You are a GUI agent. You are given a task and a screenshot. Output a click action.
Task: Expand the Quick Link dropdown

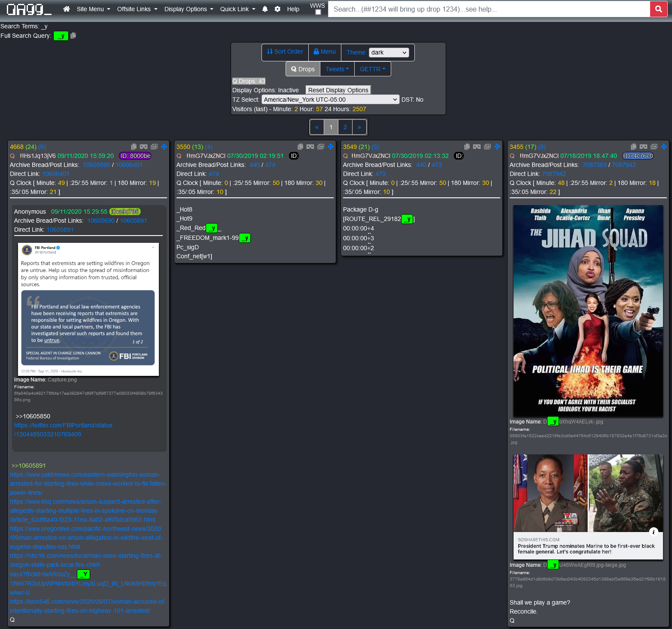point(238,9)
